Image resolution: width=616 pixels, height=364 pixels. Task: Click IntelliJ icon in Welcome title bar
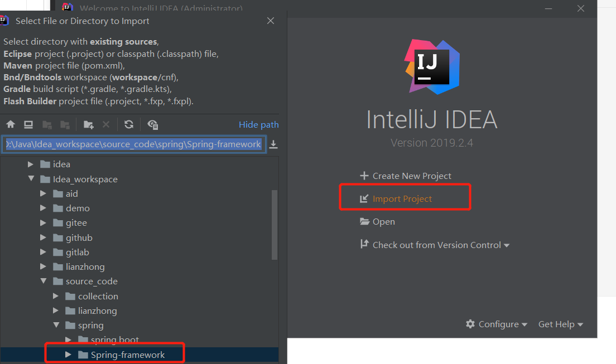pyautogui.click(x=68, y=7)
